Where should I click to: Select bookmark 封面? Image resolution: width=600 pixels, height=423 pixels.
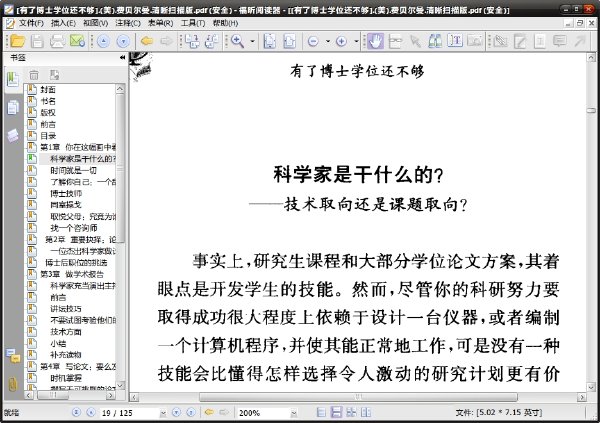coord(48,90)
